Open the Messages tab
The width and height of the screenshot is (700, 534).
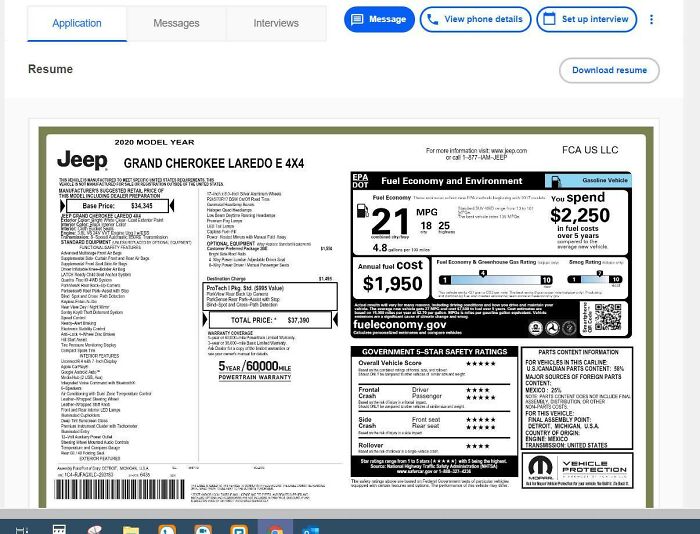176,23
